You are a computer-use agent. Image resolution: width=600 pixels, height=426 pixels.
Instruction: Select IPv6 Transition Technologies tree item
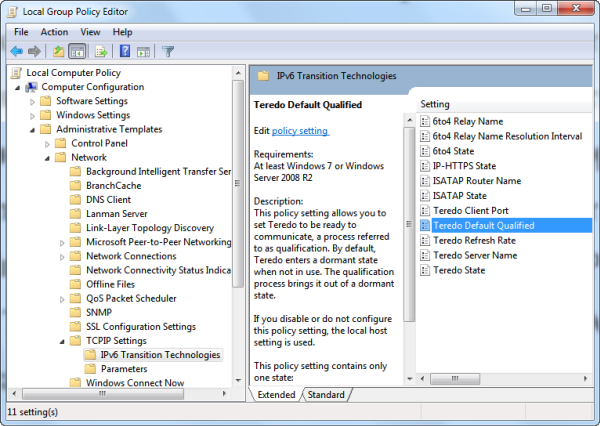(160, 355)
